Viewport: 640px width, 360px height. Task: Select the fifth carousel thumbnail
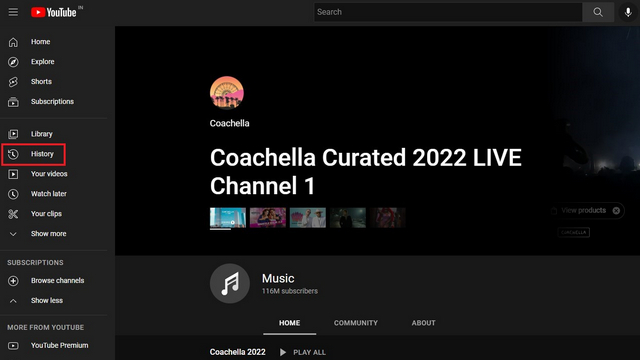coord(388,218)
